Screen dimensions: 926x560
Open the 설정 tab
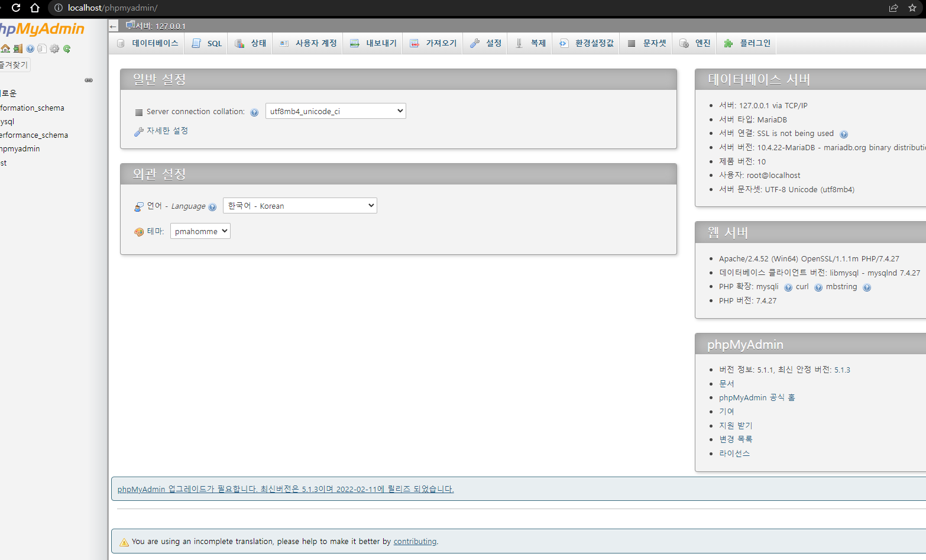pos(485,43)
